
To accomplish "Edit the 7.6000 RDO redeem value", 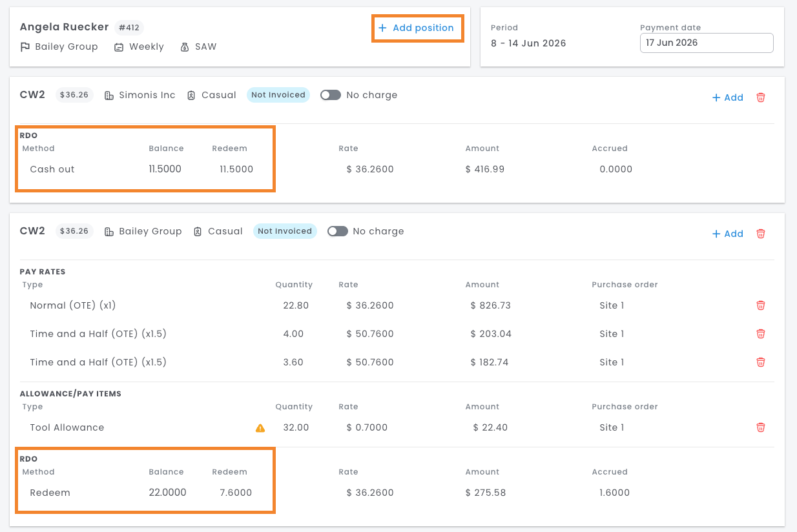I will click(236, 493).
